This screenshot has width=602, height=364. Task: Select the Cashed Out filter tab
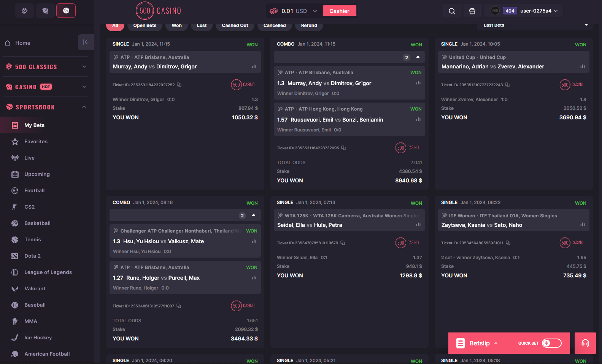(235, 25)
